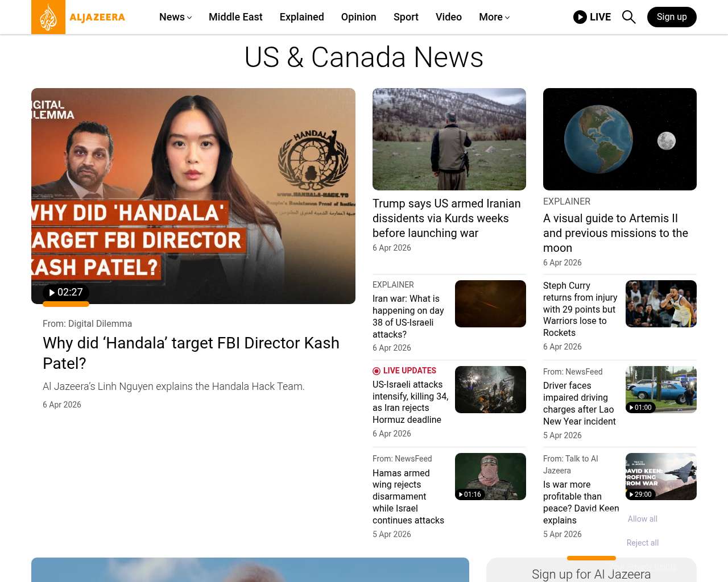The height and width of the screenshot is (582, 728).
Task: Click Allow all cookies
Action: pos(643,519)
